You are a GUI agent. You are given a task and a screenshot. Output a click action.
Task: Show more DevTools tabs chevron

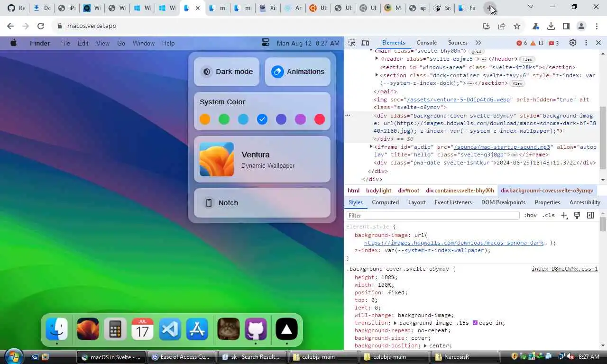(x=478, y=43)
